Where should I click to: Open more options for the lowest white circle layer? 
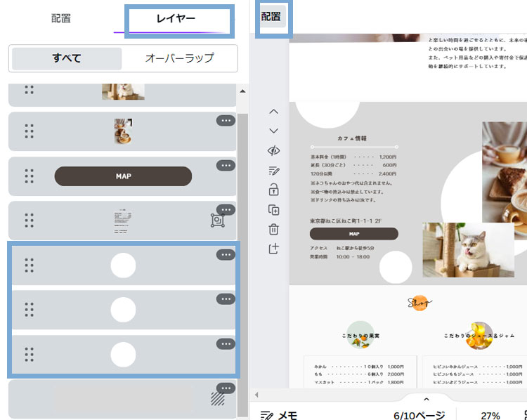226,343
